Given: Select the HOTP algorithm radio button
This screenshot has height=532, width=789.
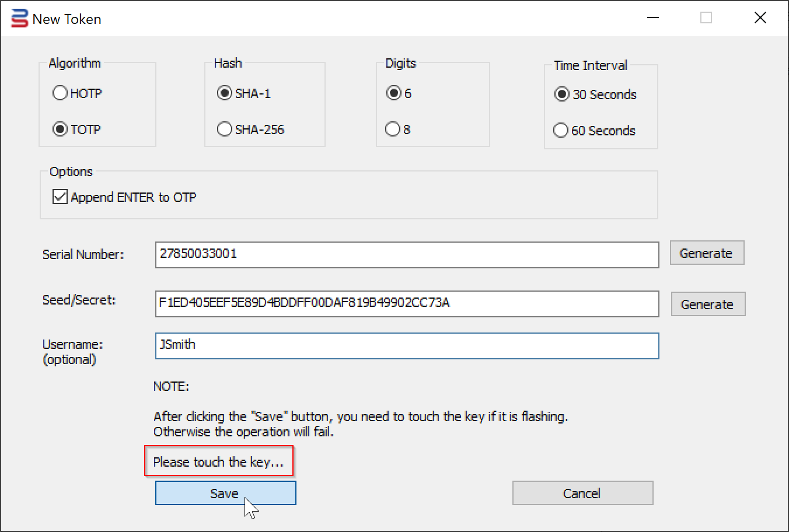Looking at the screenshot, I should (60, 93).
